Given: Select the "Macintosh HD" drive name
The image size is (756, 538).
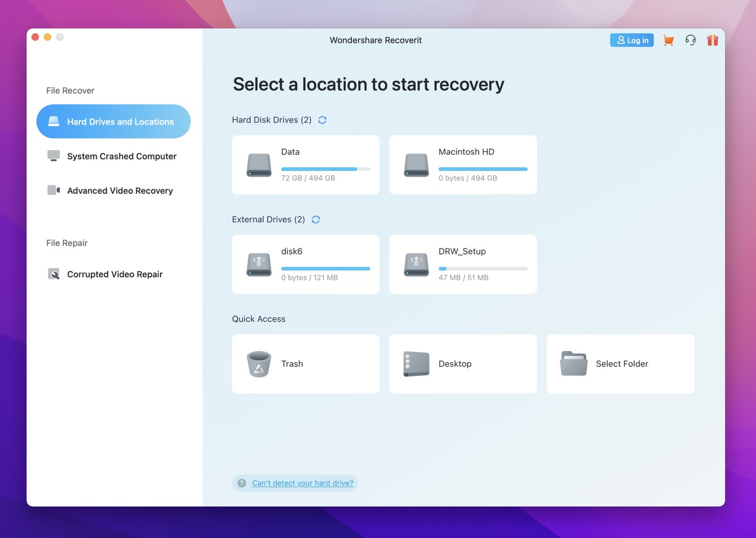Looking at the screenshot, I should coord(466,152).
